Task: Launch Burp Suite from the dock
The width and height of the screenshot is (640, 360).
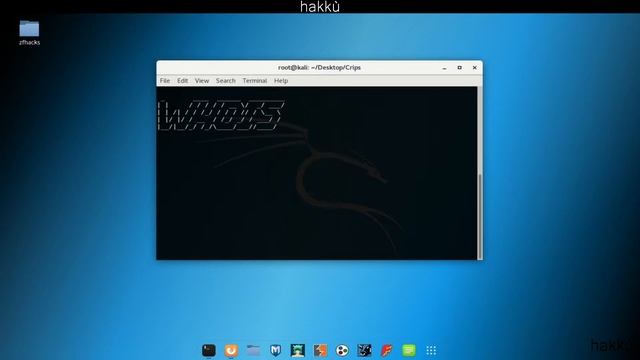Action: point(320,350)
